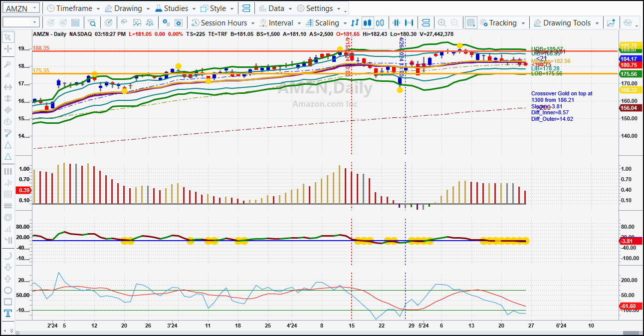Select the text T drawing tool
The height and width of the screenshot is (336, 644).
8,314
